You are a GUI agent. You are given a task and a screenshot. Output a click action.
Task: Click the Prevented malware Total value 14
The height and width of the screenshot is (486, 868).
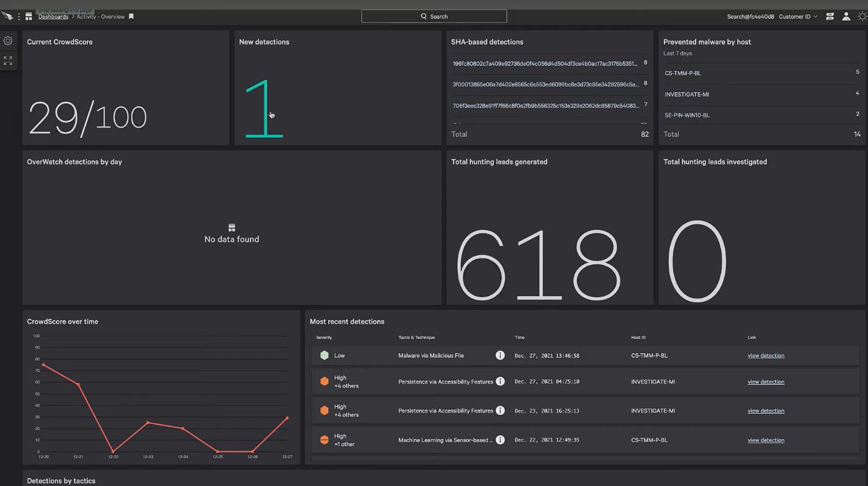click(x=857, y=134)
